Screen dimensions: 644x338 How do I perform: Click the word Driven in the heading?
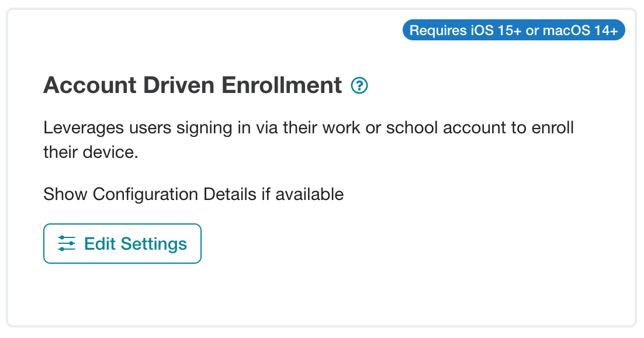click(x=179, y=85)
